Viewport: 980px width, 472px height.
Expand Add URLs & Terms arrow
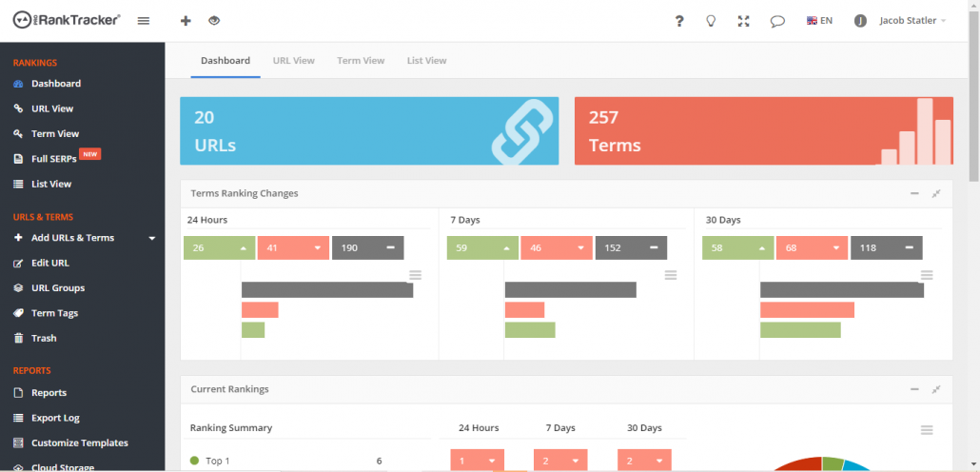152,238
